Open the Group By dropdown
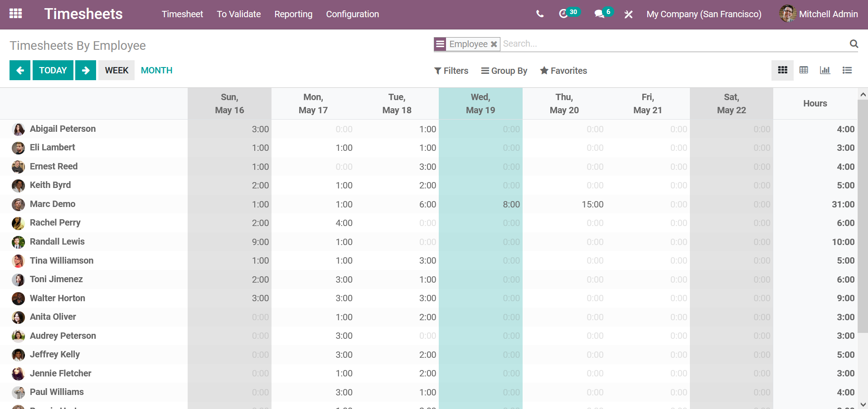Viewport: 868px width, 409px height. (504, 71)
